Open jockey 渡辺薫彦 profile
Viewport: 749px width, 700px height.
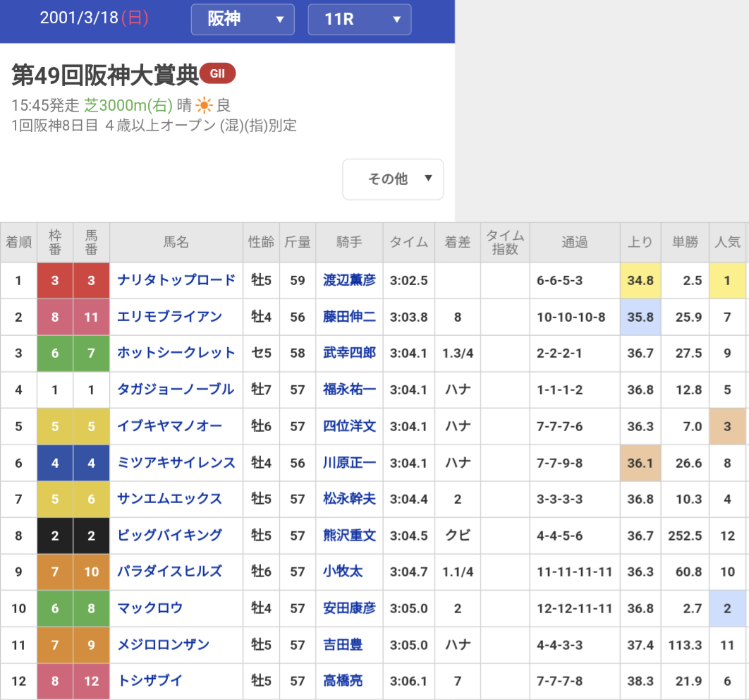pyautogui.click(x=349, y=280)
